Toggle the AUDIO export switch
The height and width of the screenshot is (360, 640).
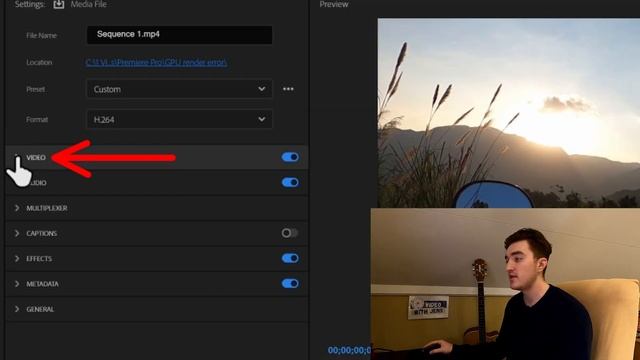(x=290, y=182)
